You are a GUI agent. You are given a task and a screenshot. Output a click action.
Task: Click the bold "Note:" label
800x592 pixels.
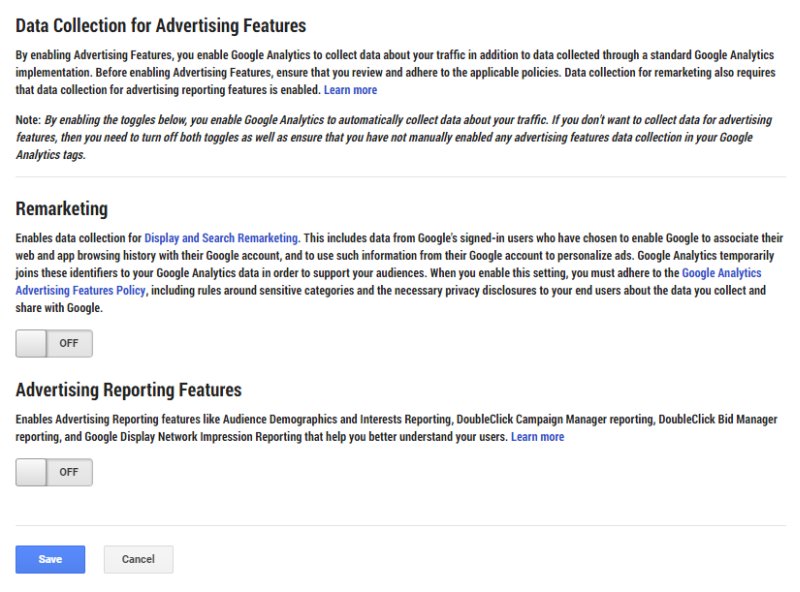point(28,120)
